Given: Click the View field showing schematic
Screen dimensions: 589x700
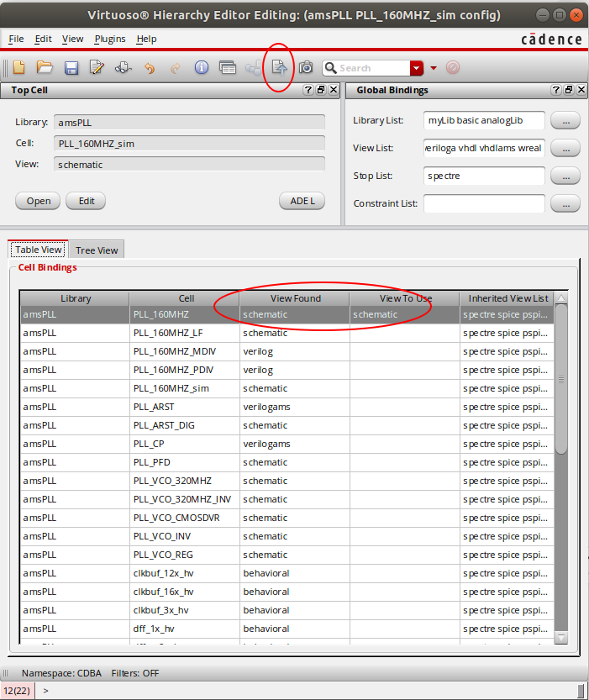Looking at the screenshot, I should (x=189, y=165).
